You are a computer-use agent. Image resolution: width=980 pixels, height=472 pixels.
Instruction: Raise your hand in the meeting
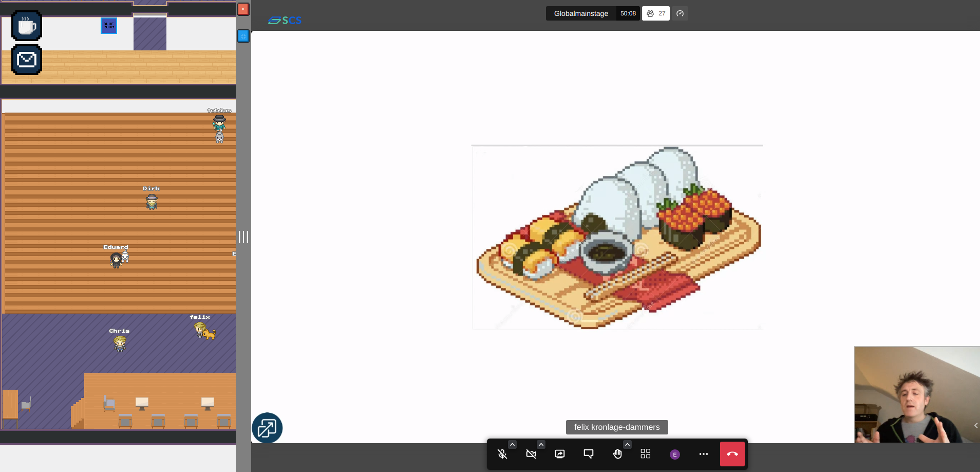click(617, 454)
